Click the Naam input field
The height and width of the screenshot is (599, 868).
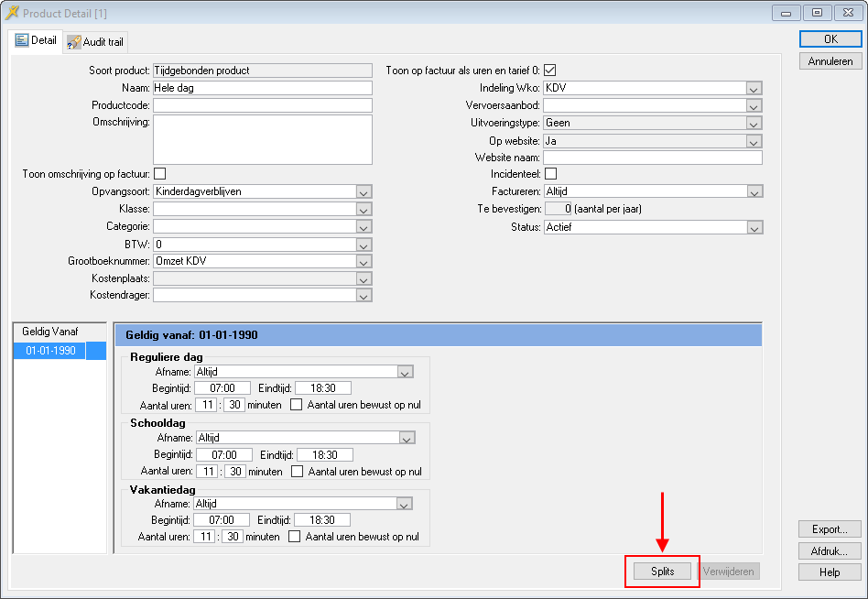(x=262, y=88)
